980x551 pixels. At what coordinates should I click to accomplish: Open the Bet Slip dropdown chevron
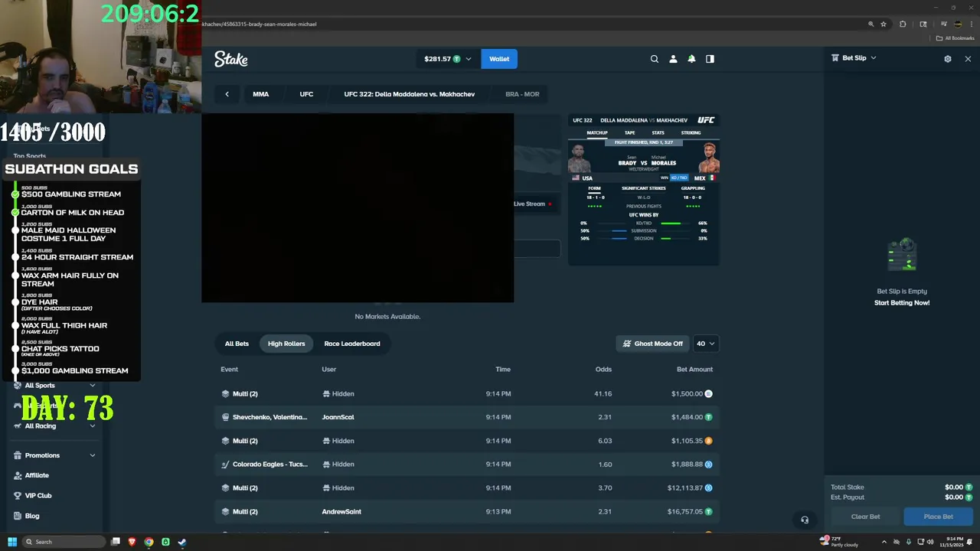coord(874,57)
